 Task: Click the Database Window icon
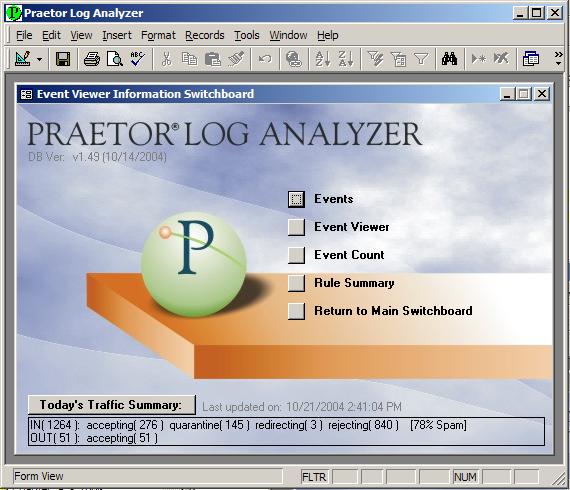point(530,59)
